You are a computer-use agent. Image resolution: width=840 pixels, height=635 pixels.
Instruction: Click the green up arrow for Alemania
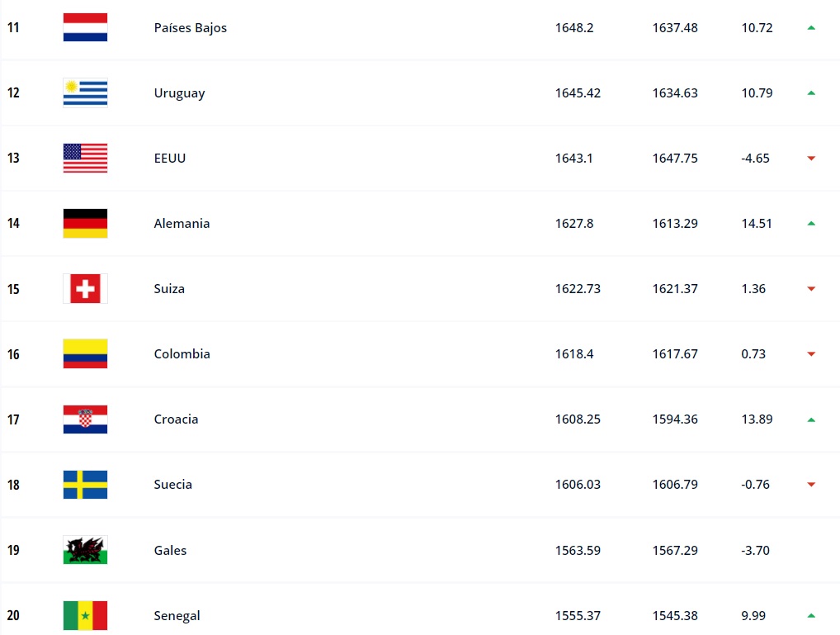coord(811,223)
